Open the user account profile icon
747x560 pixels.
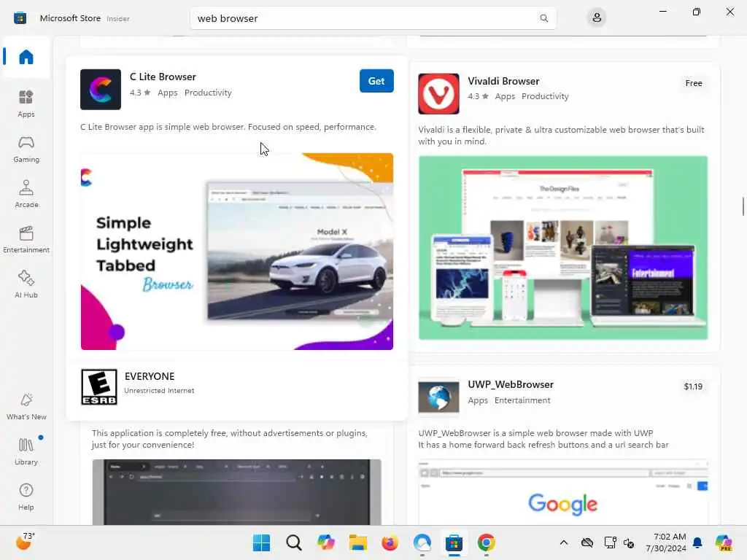click(597, 18)
